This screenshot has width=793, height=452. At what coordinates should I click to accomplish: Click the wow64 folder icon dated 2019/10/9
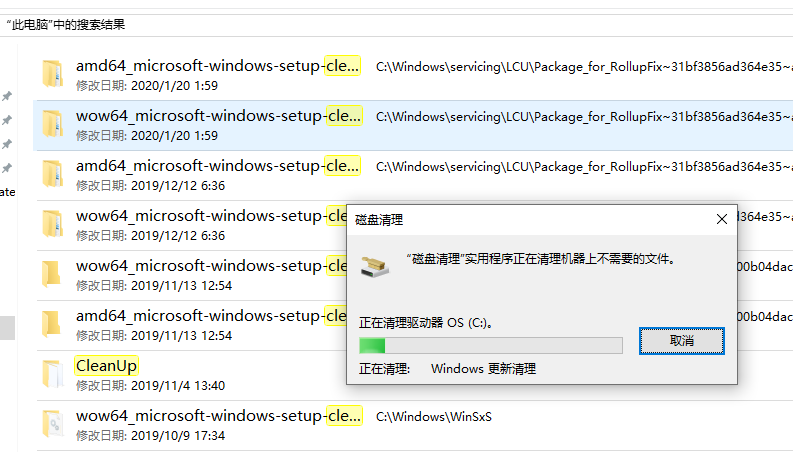click(x=52, y=424)
